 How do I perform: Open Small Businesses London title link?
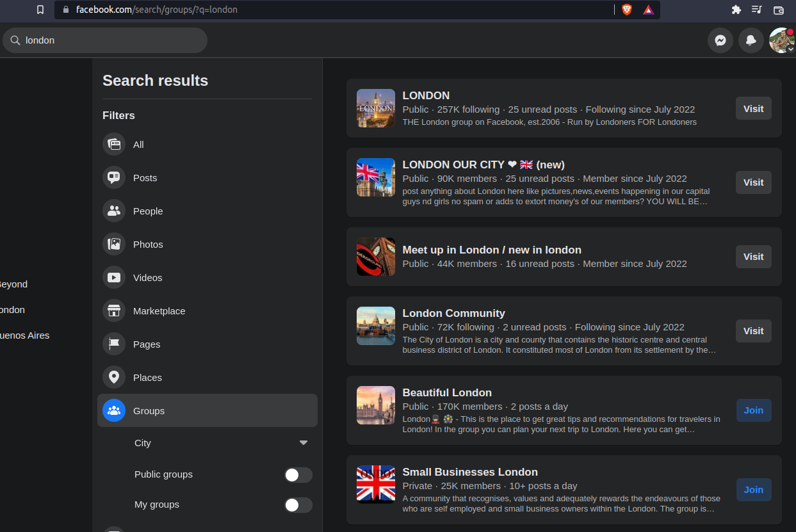tap(470, 472)
